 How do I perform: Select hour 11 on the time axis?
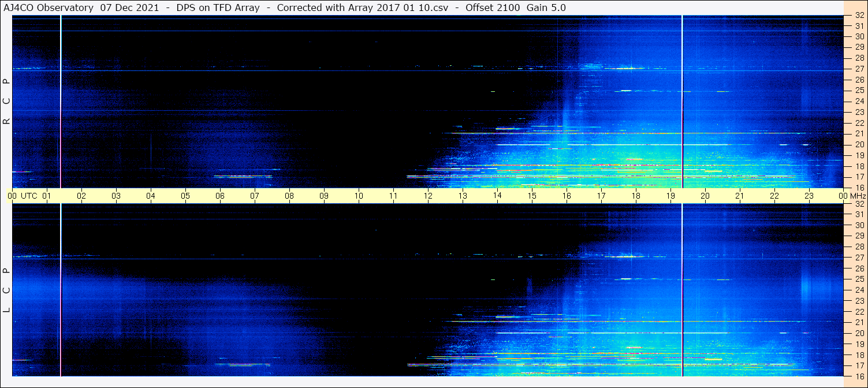click(x=393, y=196)
